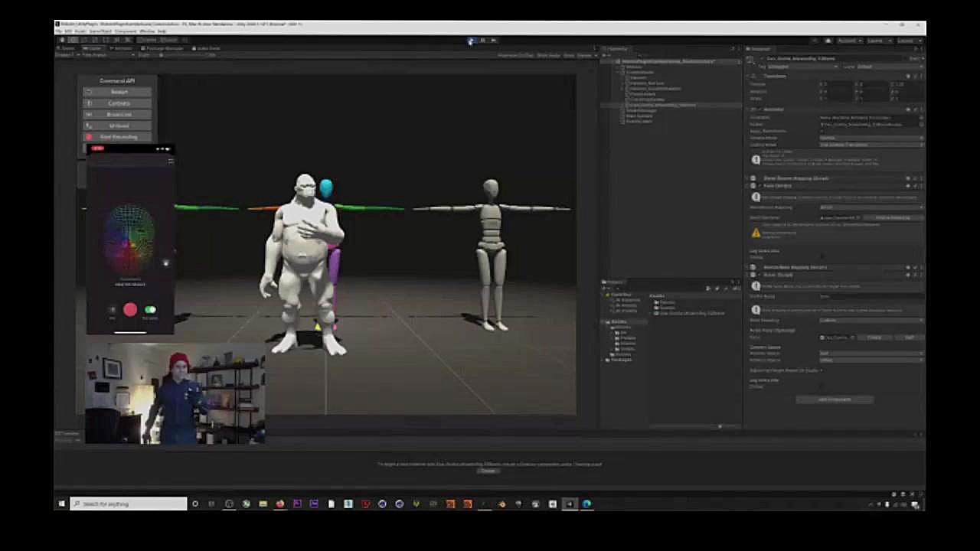This screenshot has width=980, height=551.
Task: Open the notification center icon in system tray
Action: click(x=916, y=504)
